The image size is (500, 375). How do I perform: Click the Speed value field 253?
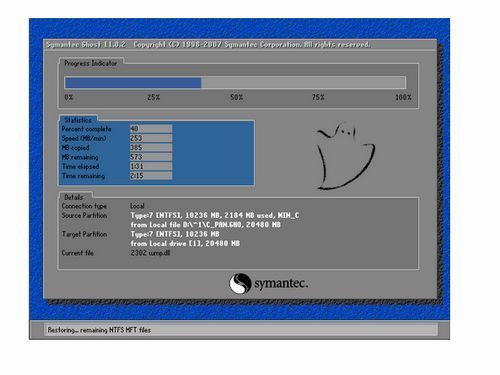click(151, 138)
